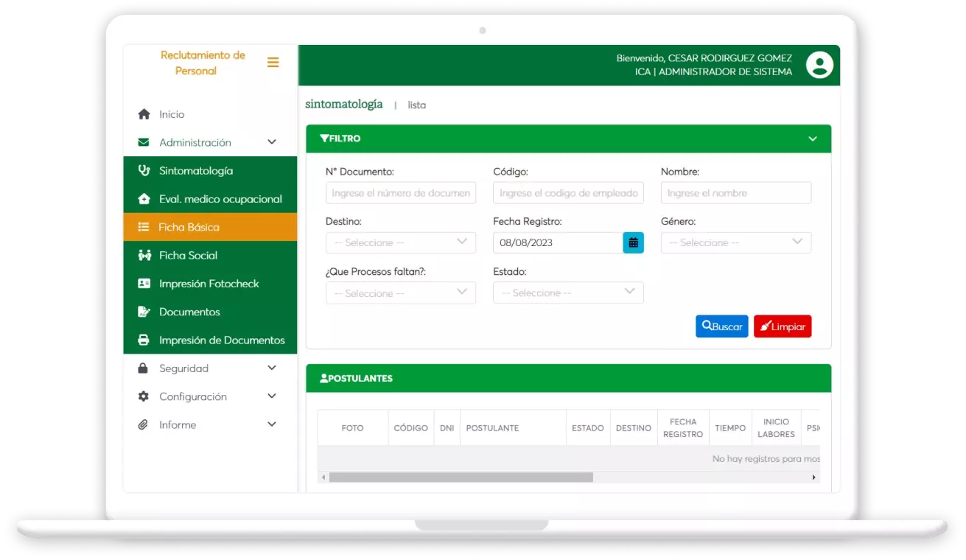Click 'Bienvenido, CESAR RODRIGUEZ GOMEZ' text

(704, 58)
